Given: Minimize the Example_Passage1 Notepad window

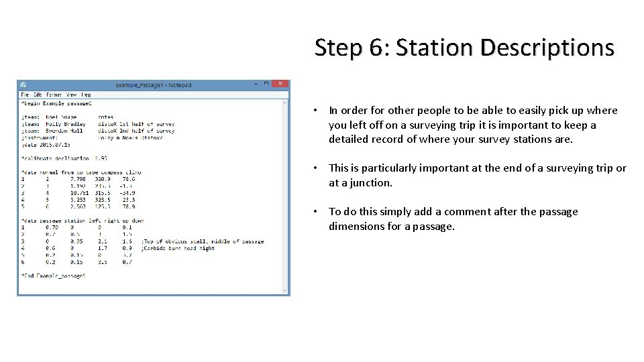Looking at the screenshot, I should (256, 84).
